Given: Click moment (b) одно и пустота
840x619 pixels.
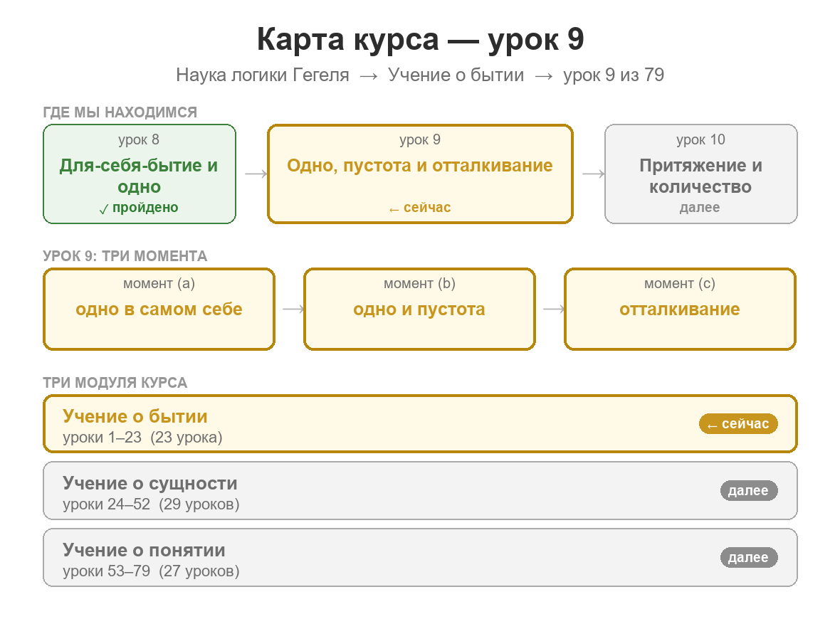Looking at the screenshot, I should [x=419, y=309].
